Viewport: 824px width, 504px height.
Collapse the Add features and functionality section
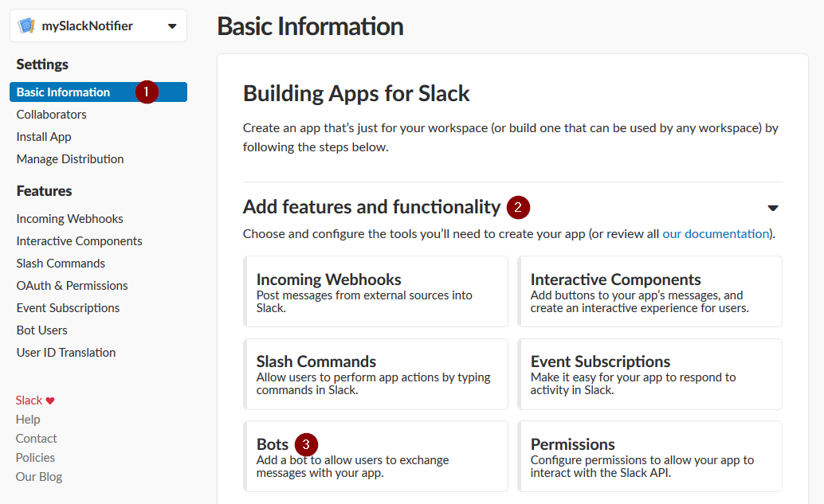[x=772, y=208]
